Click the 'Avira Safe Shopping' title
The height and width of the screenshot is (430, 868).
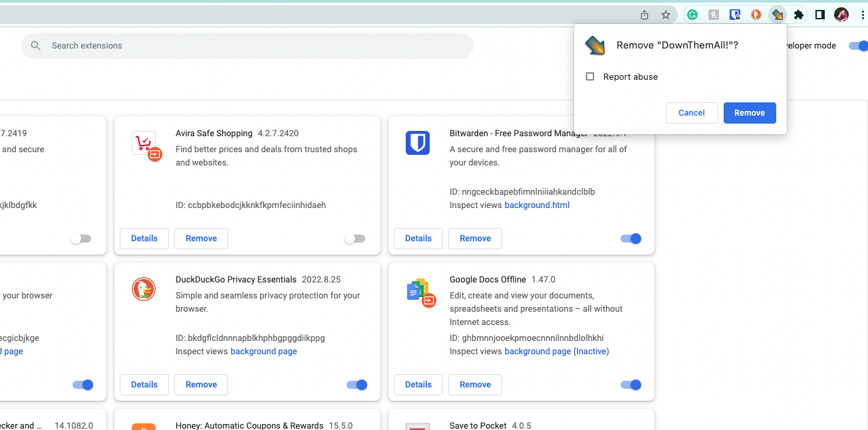(x=214, y=134)
